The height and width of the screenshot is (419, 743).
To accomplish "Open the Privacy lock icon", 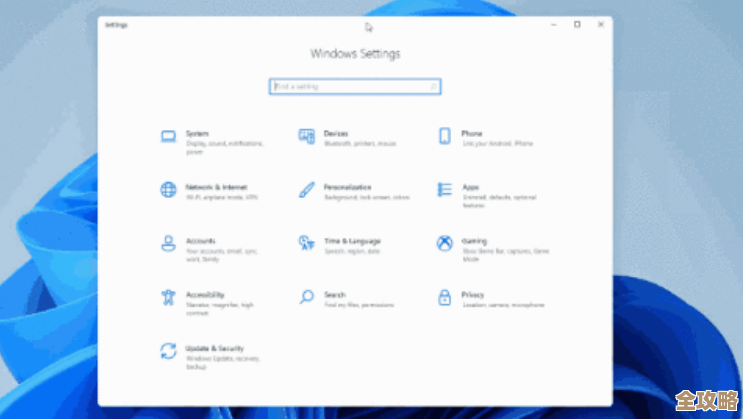I will pos(444,297).
